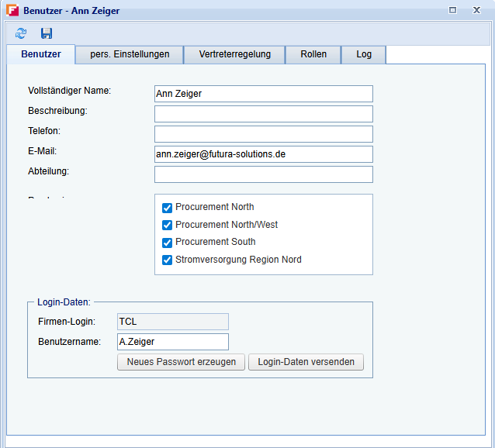This screenshot has width=495, height=448.
Task: Open the Rollen tab
Action: point(313,54)
